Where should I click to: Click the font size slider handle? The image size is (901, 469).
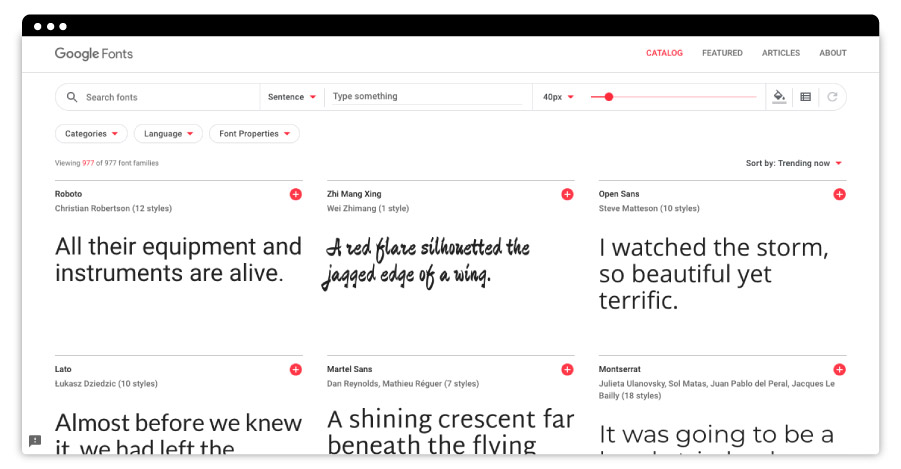point(609,97)
